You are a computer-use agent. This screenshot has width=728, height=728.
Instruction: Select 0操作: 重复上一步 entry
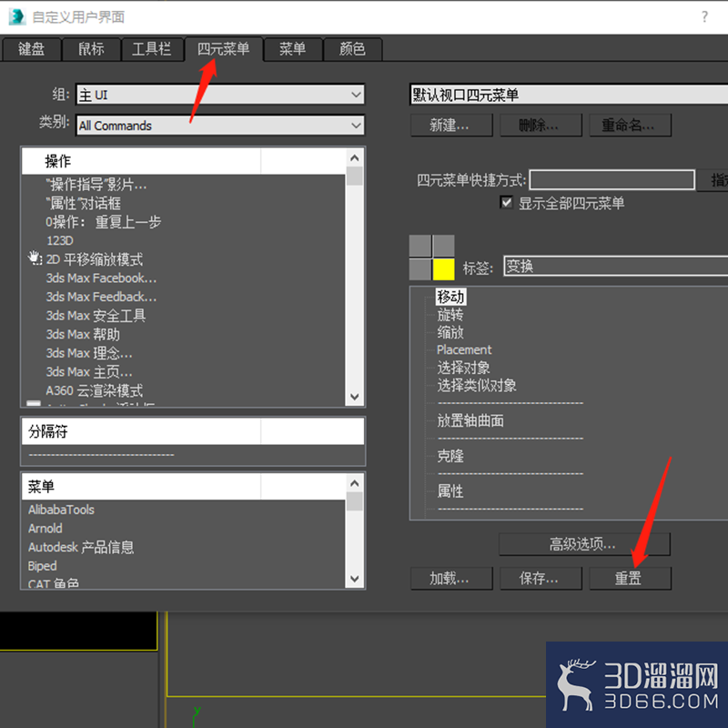click(x=103, y=222)
